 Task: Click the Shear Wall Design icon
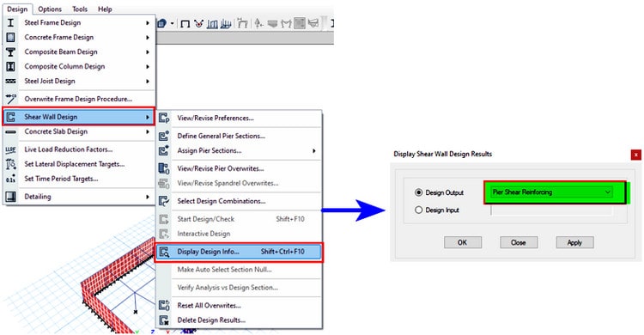coord(10,117)
